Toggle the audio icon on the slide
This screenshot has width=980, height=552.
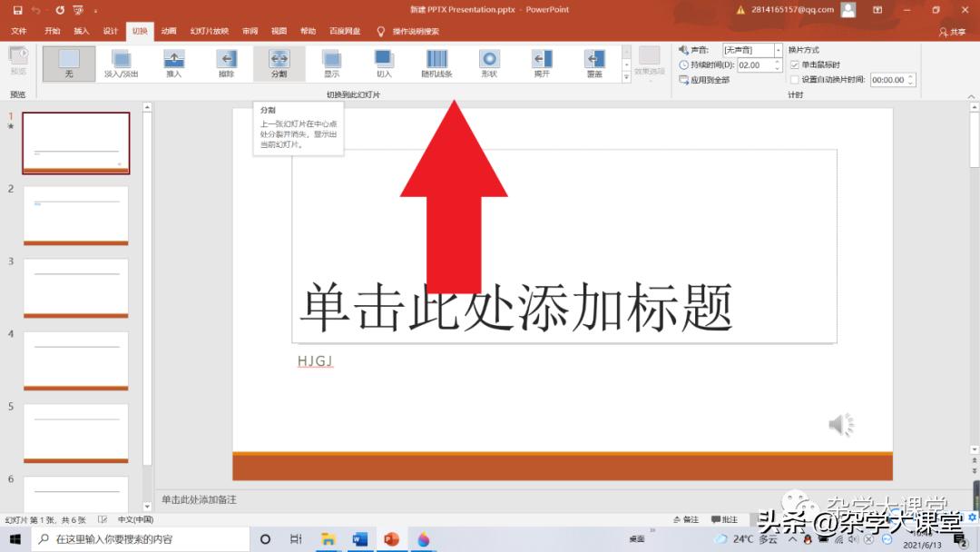point(839,424)
